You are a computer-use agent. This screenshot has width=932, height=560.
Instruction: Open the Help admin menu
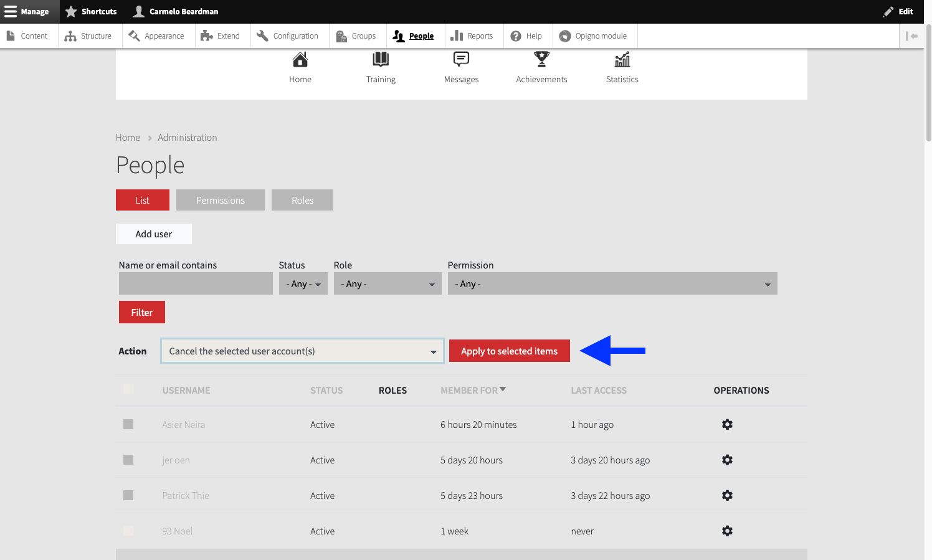point(527,36)
